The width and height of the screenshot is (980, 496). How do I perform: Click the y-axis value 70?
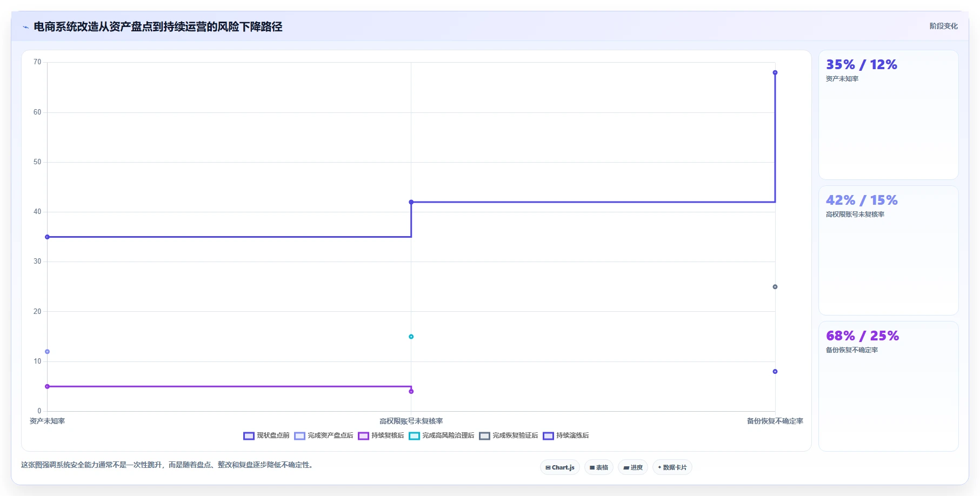pyautogui.click(x=37, y=62)
